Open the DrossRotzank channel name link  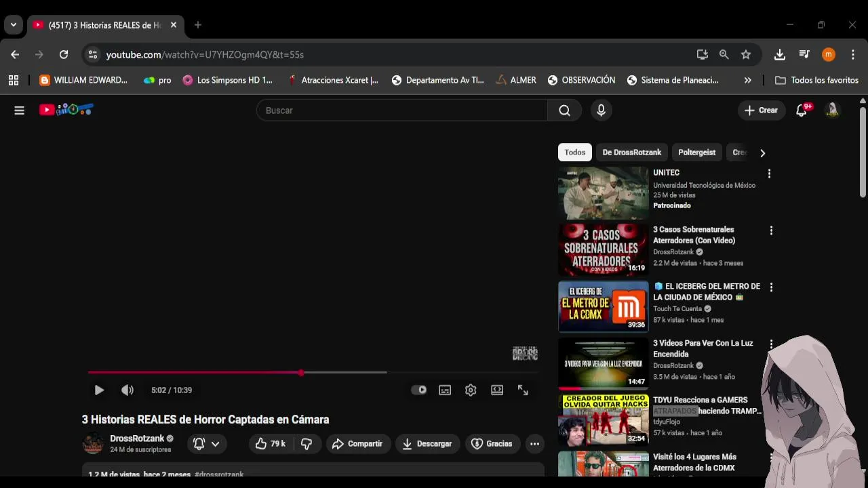click(137, 439)
